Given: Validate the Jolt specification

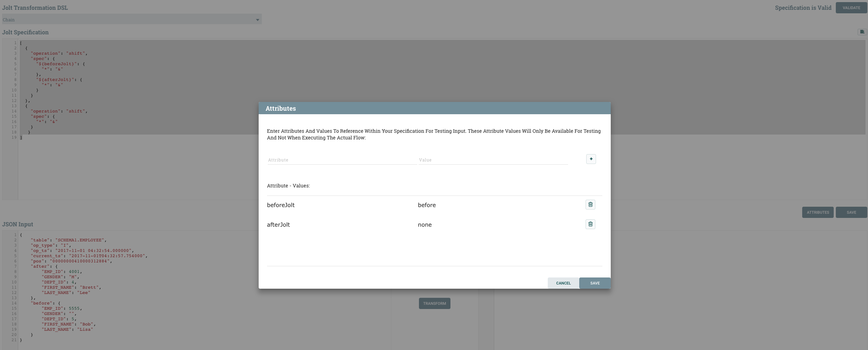Looking at the screenshot, I should pos(851,7).
